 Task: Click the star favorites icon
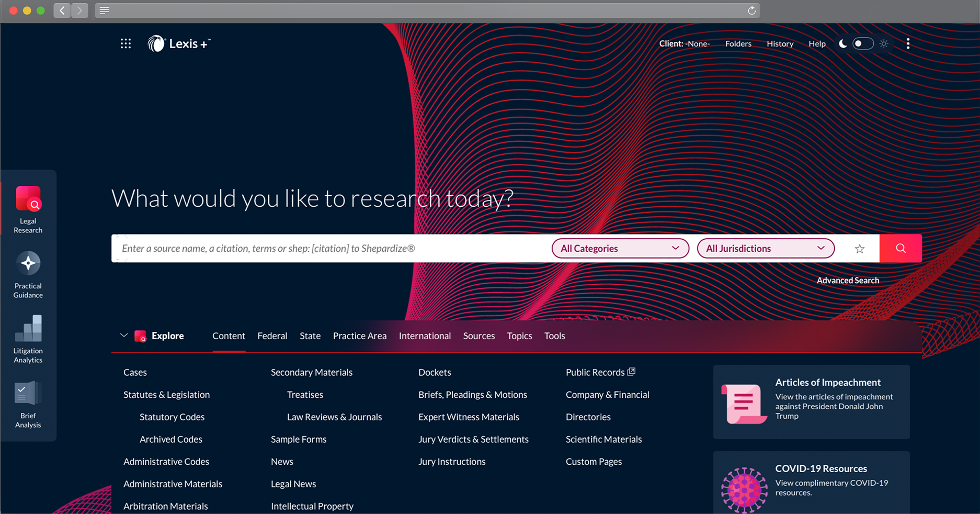coord(860,249)
